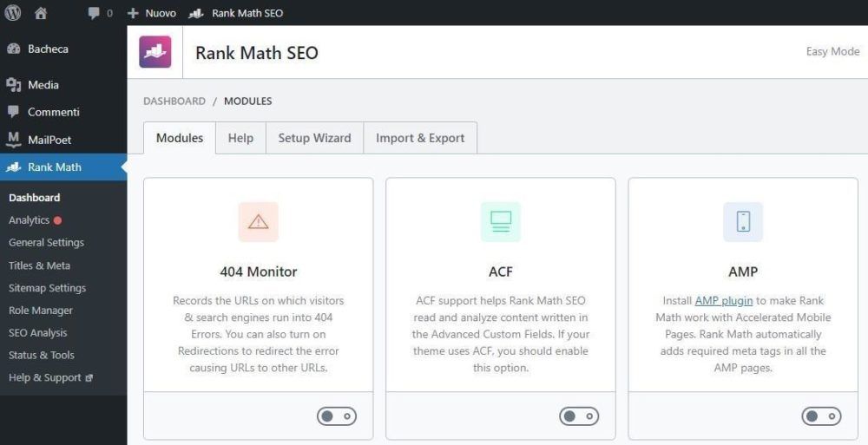
Task: Open comments bubble in admin bar
Action: (94, 13)
